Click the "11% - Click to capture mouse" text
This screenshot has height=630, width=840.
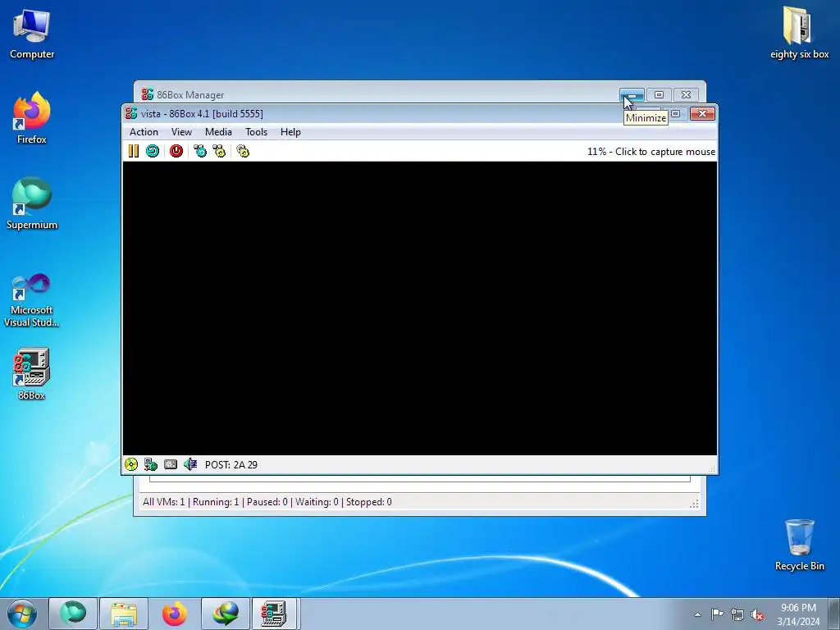651,152
